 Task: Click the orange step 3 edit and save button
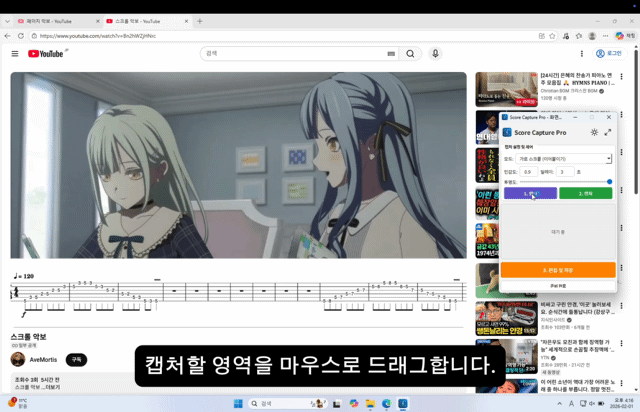pyautogui.click(x=557, y=270)
